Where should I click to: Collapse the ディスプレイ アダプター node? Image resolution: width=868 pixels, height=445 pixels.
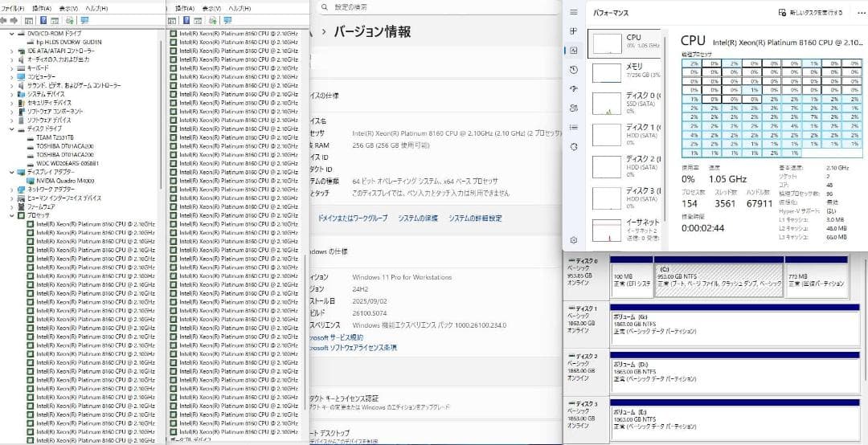12,172
